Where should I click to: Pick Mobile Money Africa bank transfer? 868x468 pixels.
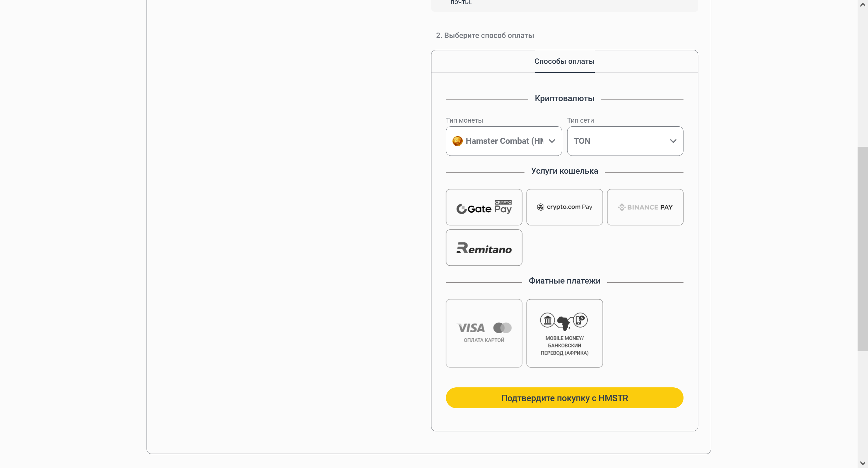(565, 333)
